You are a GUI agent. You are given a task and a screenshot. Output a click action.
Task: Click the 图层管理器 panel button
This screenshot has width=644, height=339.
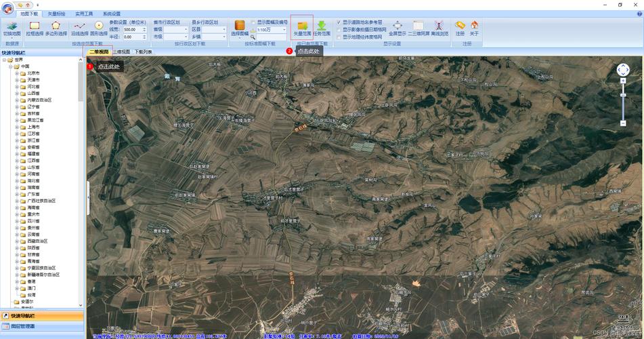41,326
